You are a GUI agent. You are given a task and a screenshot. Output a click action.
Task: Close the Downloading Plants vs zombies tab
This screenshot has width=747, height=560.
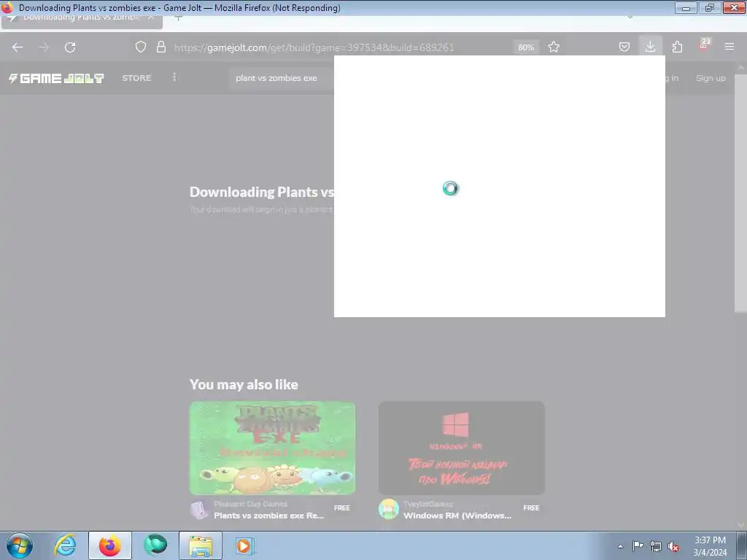151,18
